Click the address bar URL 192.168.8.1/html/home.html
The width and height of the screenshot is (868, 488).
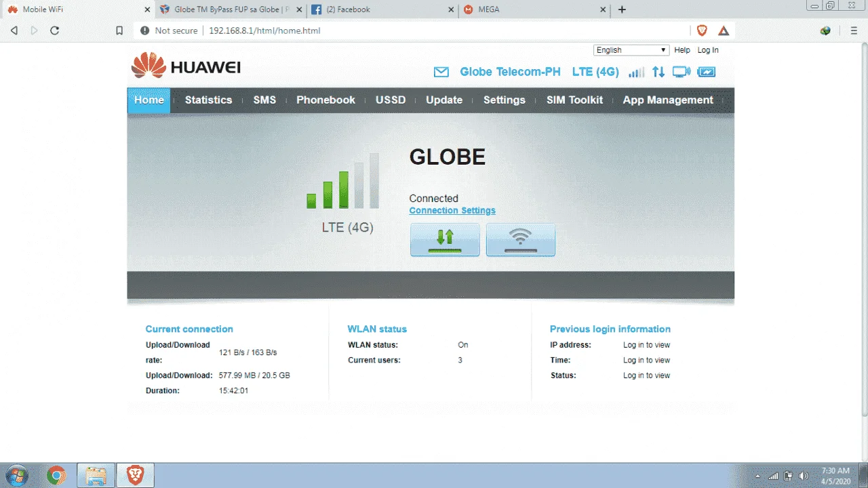(x=264, y=30)
